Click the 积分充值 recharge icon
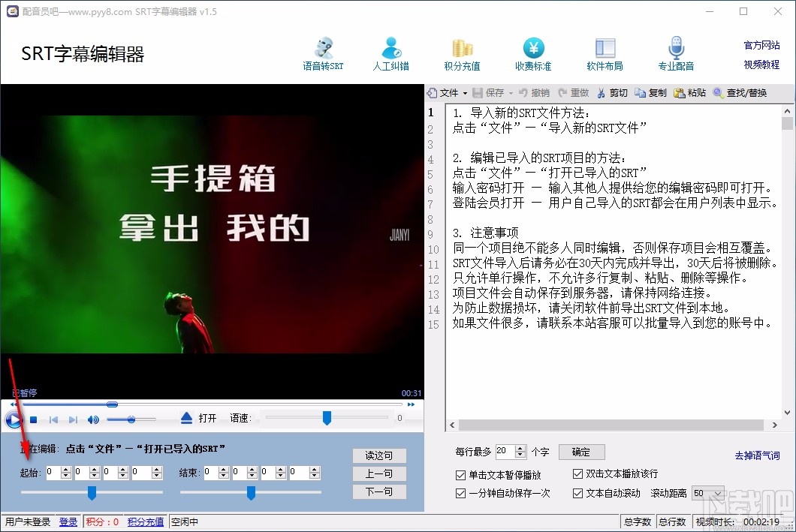Image resolution: width=796 pixels, height=532 pixels. (460, 53)
